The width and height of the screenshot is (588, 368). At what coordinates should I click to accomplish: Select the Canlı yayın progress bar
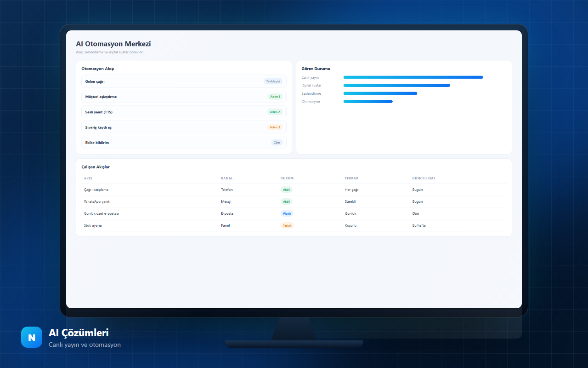click(413, 77)
